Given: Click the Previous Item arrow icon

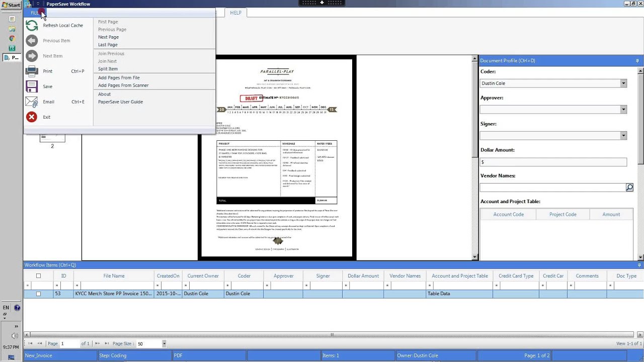Looking at the screenshot, I should [x=32, y=41].
